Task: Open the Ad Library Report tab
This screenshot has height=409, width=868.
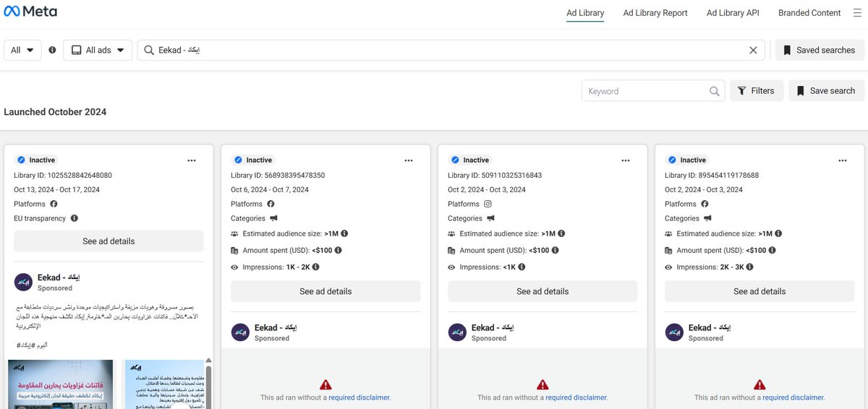Action: tap(655, 13)
